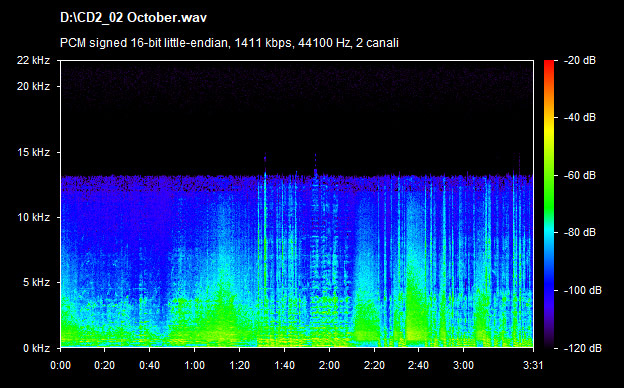
Task: Click the 1:40 time marker
Action: point(285,365)
